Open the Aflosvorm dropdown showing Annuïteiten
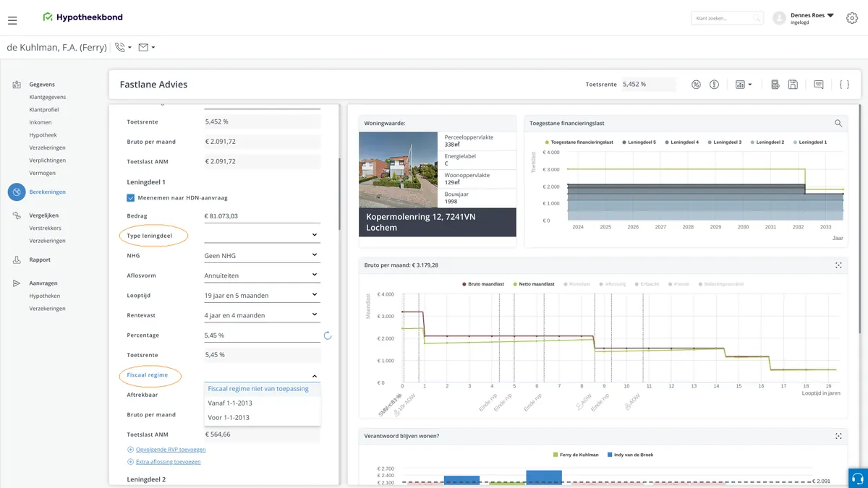The height and width of the screenshot is (488, 868). pos(262,275)
